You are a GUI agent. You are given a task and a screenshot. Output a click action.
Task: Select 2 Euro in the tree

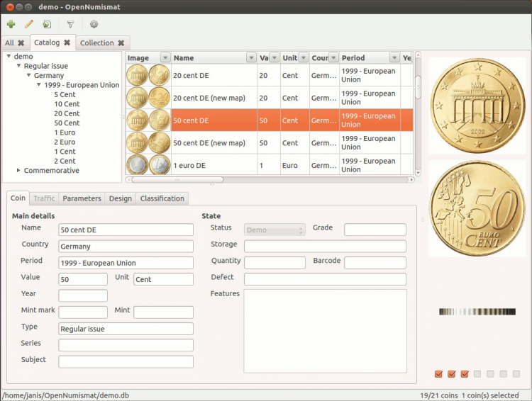65,142
